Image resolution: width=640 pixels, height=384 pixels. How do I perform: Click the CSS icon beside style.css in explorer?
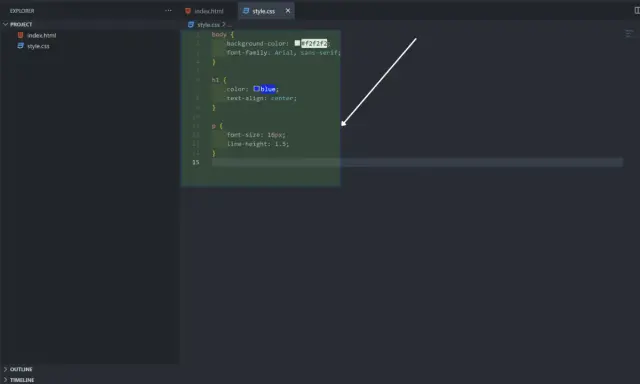[x=20, y=46]
